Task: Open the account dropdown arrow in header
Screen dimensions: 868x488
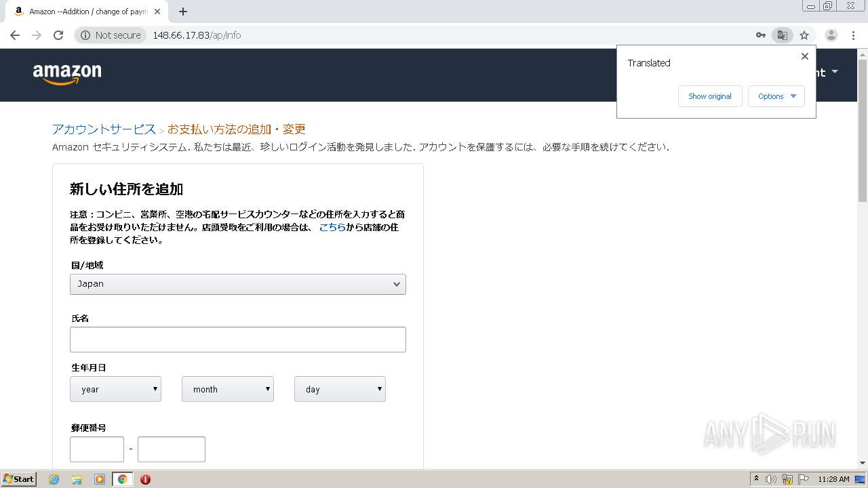Action: pos(835,72)
